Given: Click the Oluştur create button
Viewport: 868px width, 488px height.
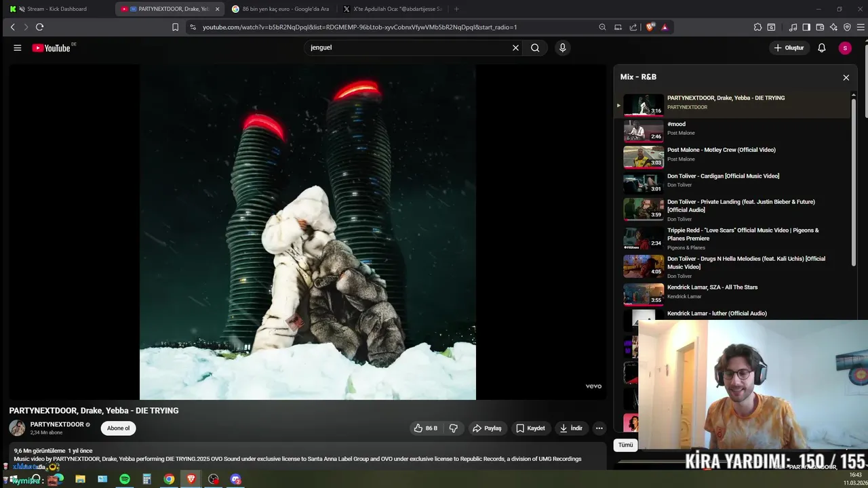Looking at the screenshot, I should click(789, 48).
